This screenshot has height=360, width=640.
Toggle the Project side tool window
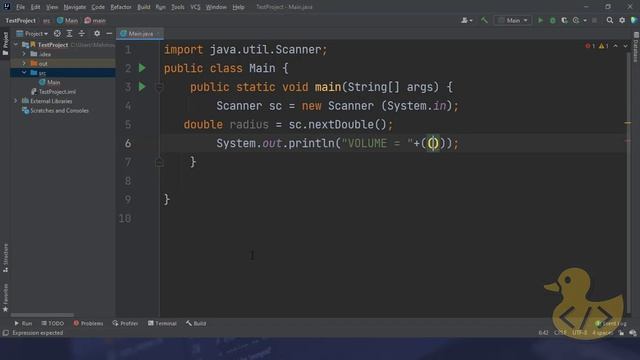point(5,44)
